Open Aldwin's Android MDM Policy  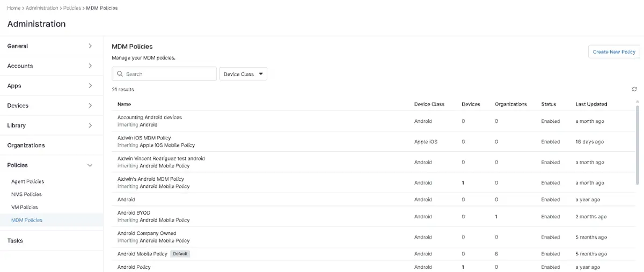pos(151,179)
